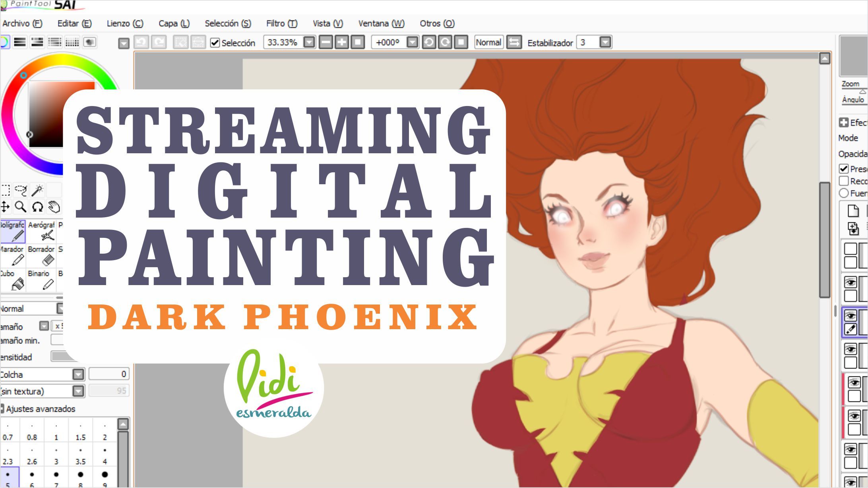Toggle the Preservar opacidad checkbox

844,169
